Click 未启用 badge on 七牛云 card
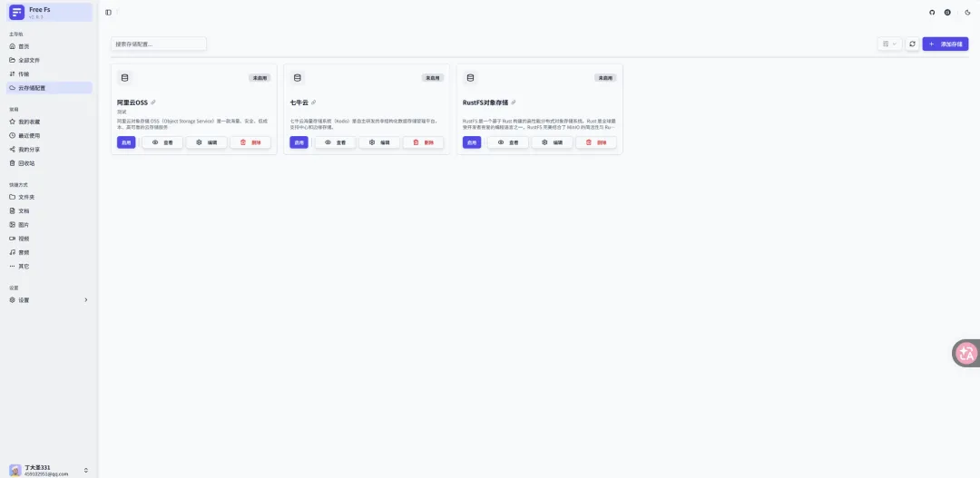The width and height of the screenshot is (980, 478). (x=433, y=78)
